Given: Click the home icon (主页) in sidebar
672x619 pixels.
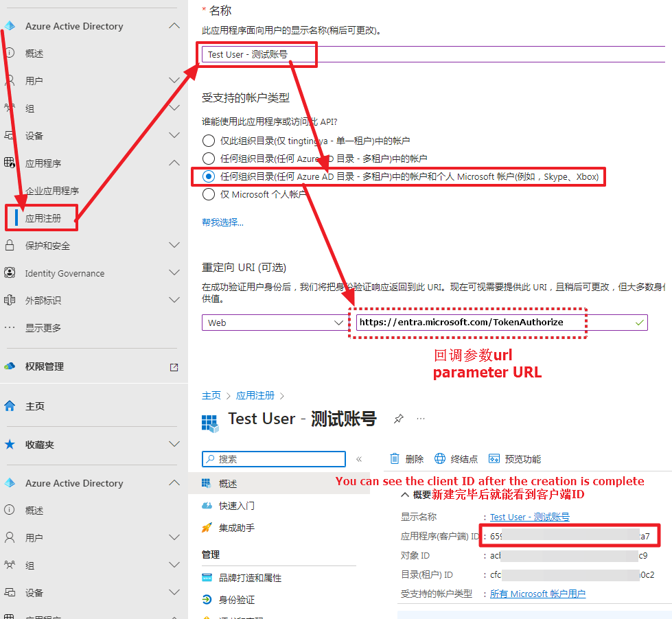Looking at the screenshot, I should (x=10, y=406).
